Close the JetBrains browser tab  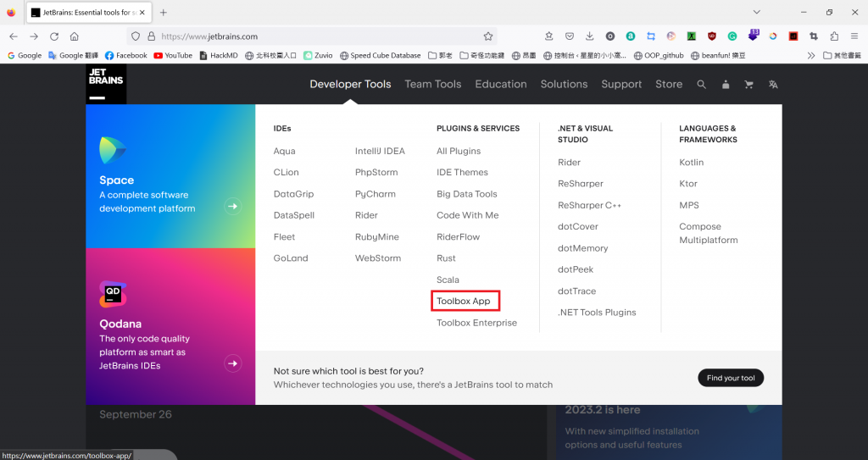pos(142,12)
